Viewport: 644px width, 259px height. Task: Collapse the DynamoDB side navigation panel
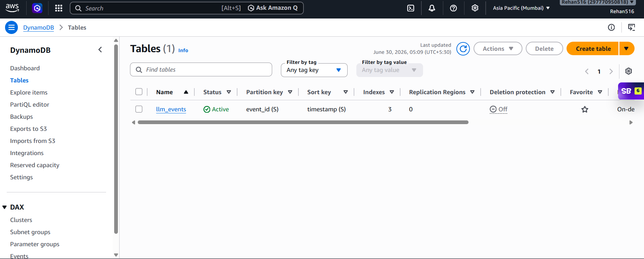tap(100, 50)
